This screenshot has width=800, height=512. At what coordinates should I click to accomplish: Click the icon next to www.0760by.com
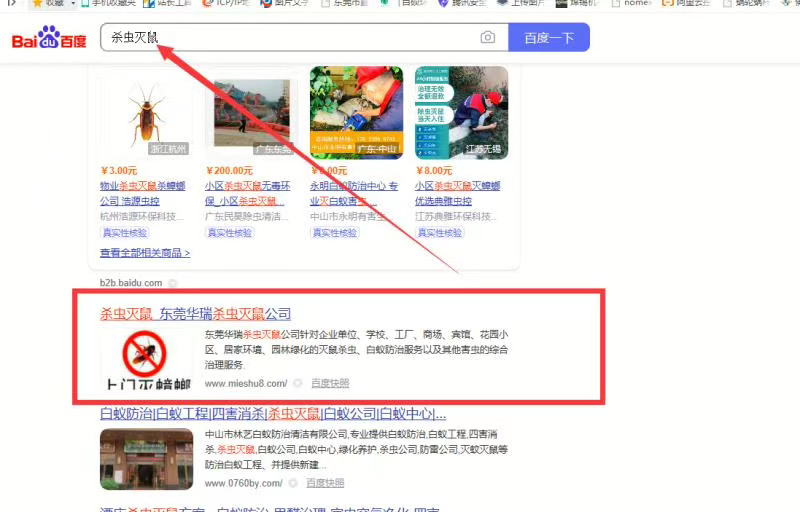pyautogui.click(x=293, y=483)
